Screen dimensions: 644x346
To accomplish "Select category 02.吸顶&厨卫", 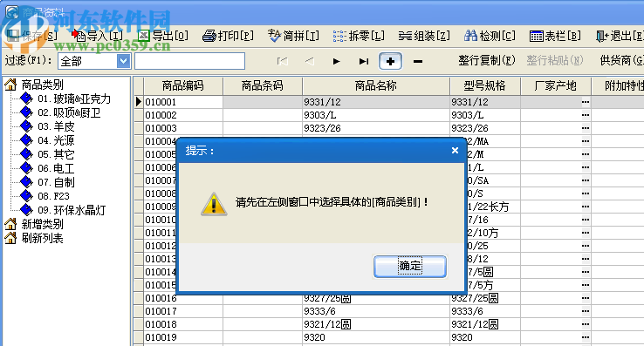I will point(69,113).
